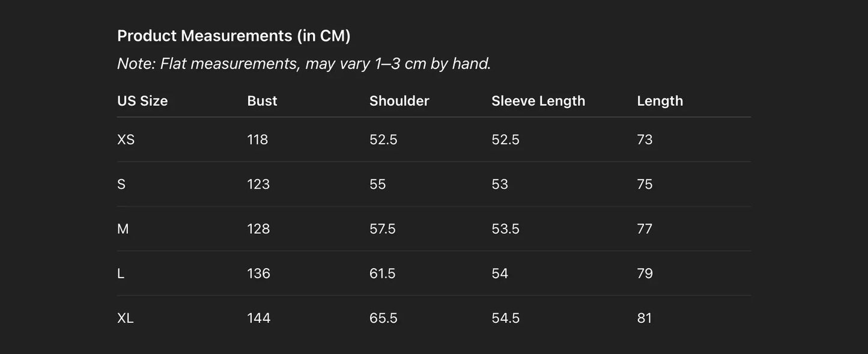Viewport: 868px width, 354px height.
Task: Click the S size row label
Action: (121, 184)
